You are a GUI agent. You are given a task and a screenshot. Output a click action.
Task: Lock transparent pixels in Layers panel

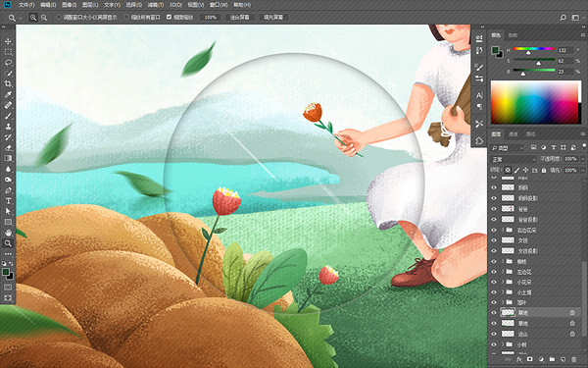[x=508, y=170]
